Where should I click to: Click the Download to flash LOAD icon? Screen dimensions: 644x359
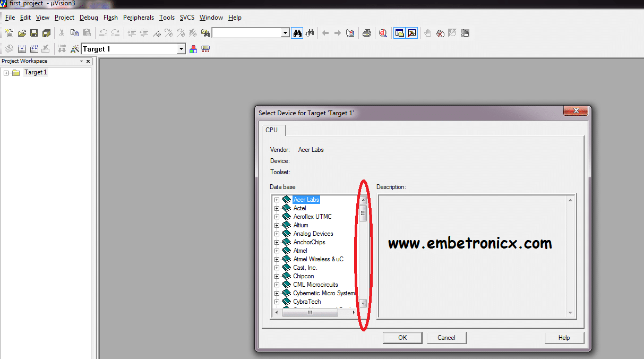click(62, 49)
